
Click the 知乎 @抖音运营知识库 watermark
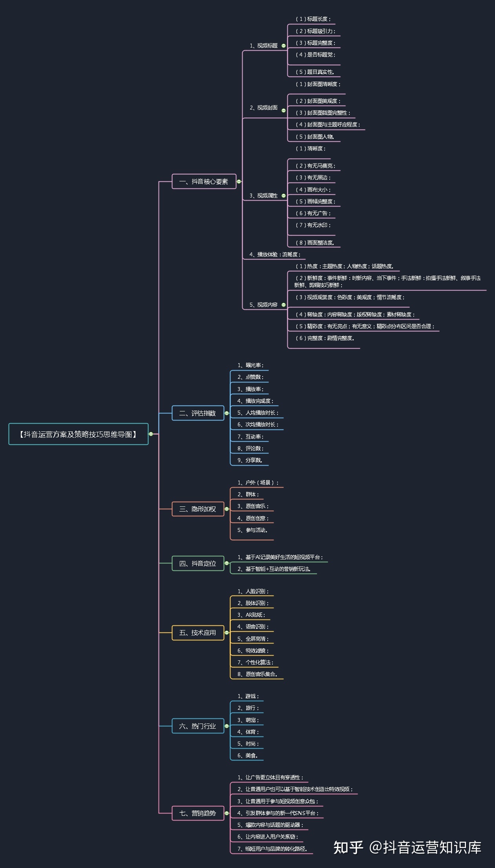pos(407,847)
